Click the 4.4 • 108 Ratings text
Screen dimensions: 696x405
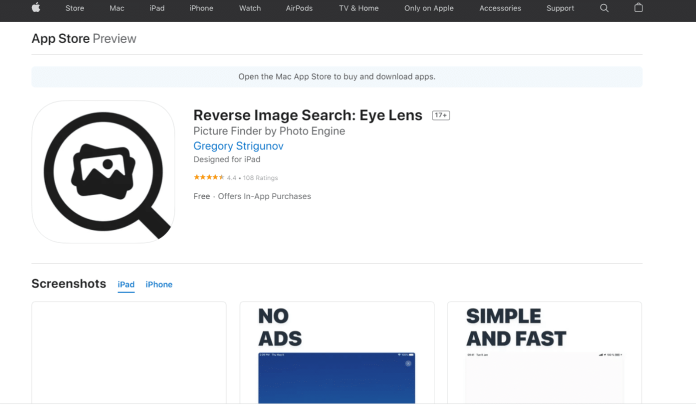252,178
